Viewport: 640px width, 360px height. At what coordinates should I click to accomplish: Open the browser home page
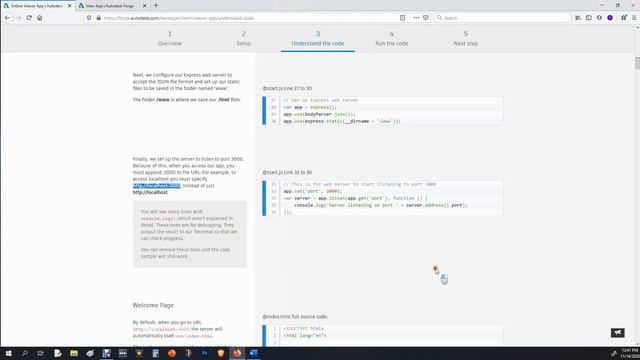(x=40, y=18)
